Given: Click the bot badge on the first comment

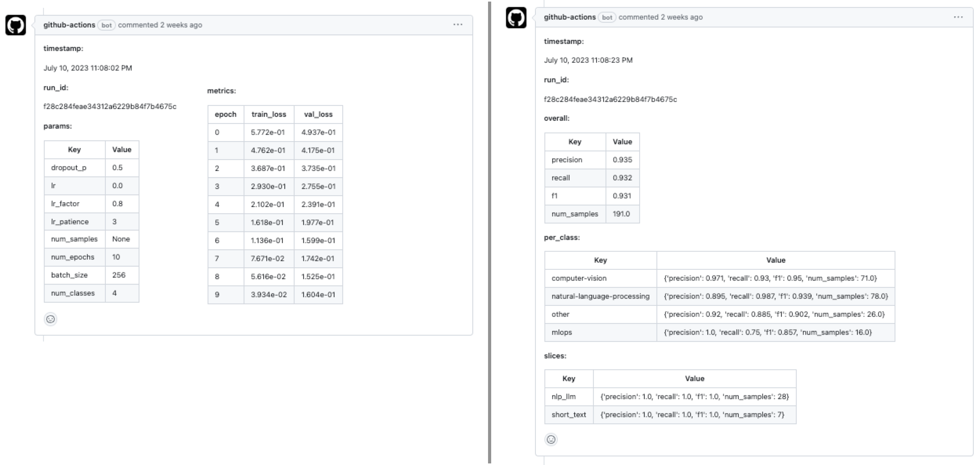Looking at the screenshot, I should (107, 25).
